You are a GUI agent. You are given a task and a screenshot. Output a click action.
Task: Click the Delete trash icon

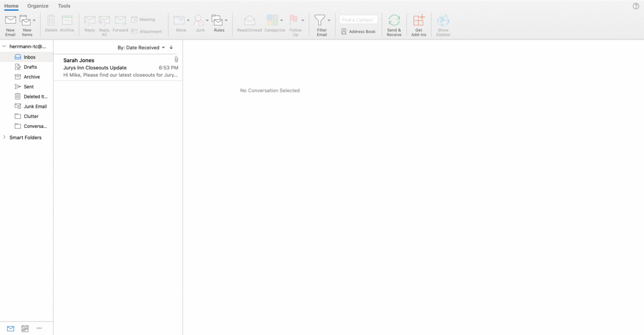pyautogui.click(x=51, y=20)
